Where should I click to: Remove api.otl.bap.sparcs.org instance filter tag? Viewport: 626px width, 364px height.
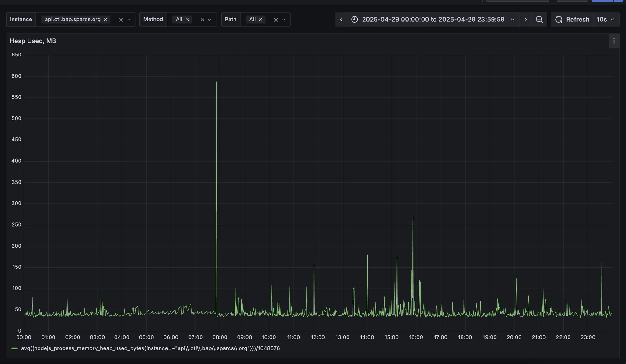(105, 20)
